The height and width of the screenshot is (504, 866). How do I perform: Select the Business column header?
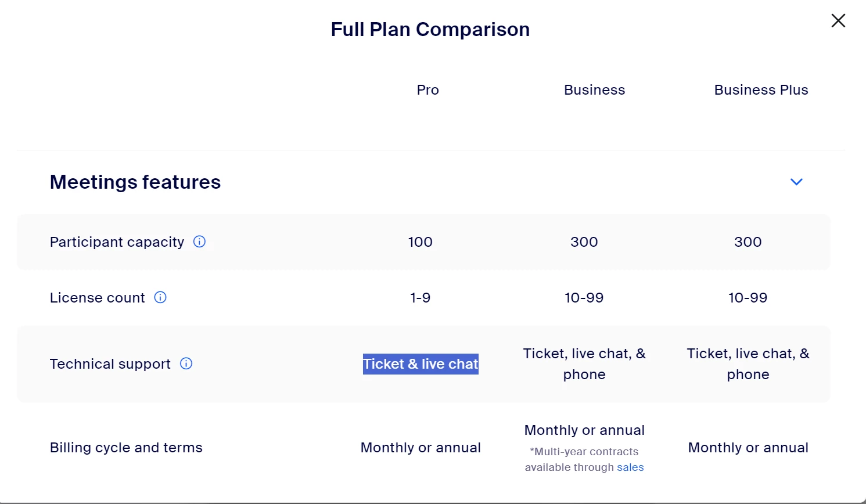[x=594, y=90]
